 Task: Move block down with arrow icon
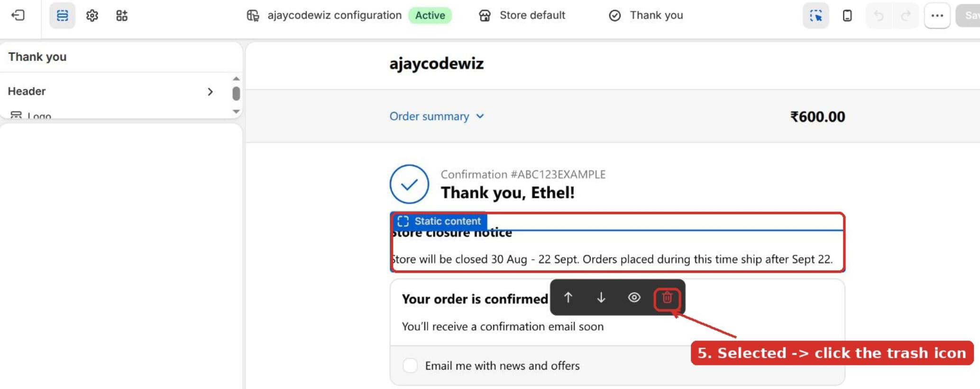[601, 297]
